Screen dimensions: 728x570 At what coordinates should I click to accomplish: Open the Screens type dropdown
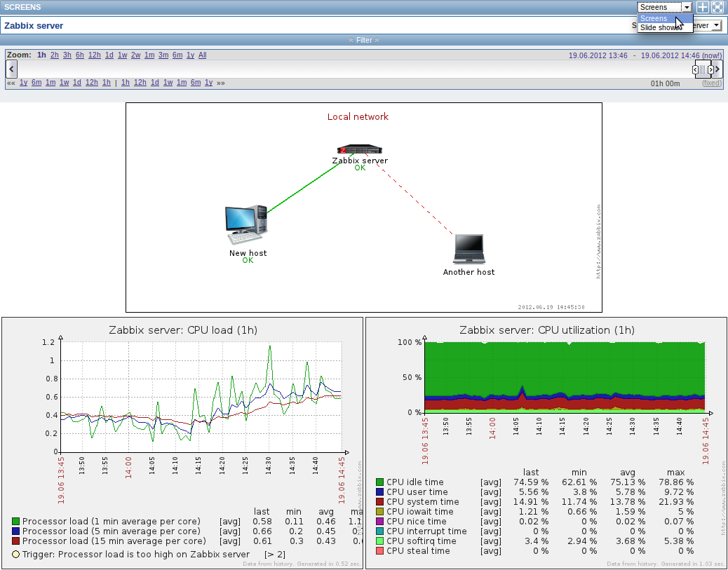click(x=664, y=7)
